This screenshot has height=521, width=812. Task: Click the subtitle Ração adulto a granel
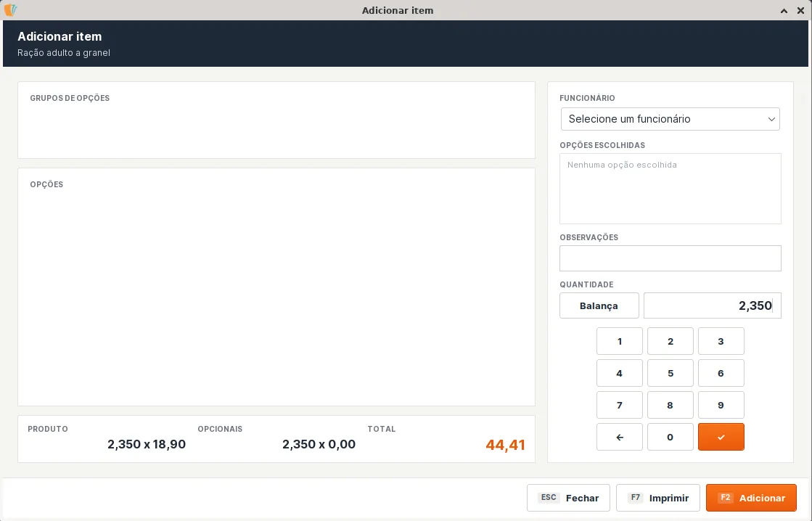[64, 53]
